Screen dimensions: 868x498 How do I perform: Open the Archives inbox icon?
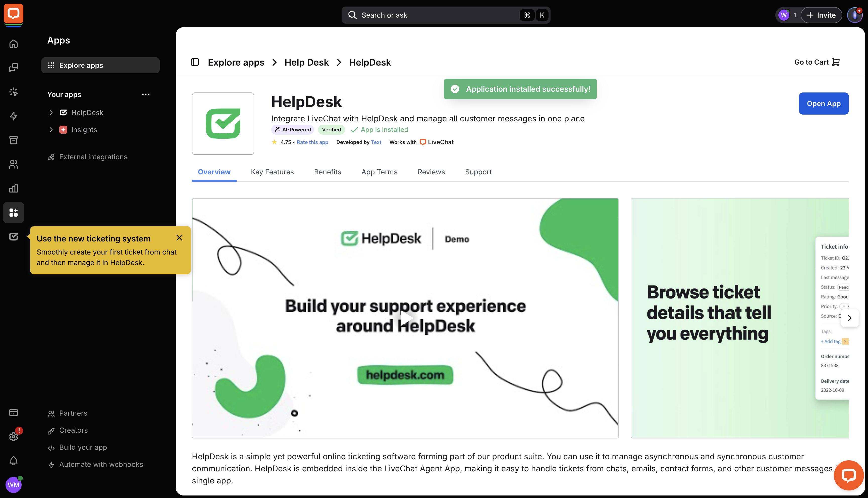coord(13,140)
